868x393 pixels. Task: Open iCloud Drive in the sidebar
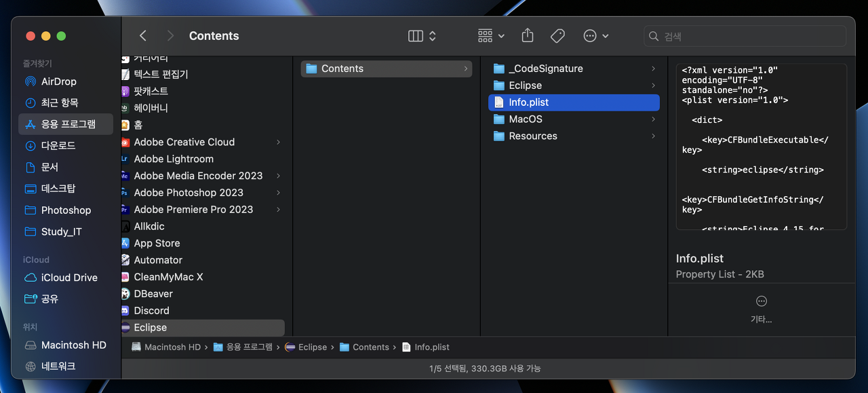tap(66, 278)
